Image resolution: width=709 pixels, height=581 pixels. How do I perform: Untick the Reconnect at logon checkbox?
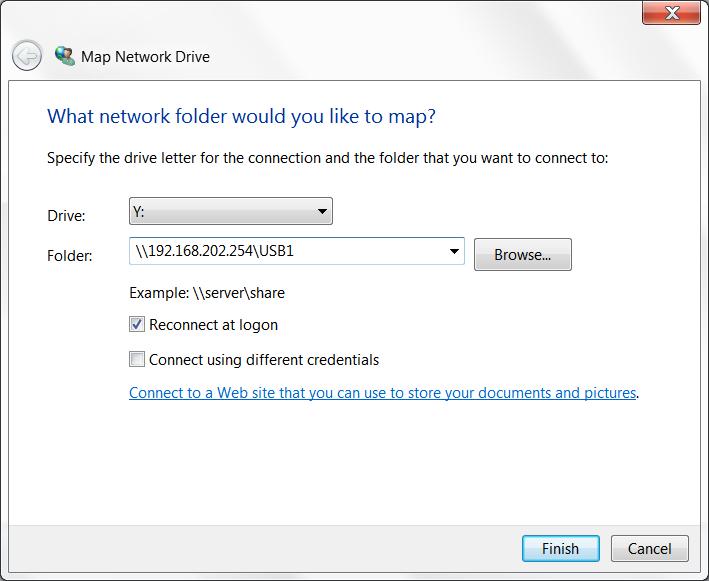point(137,325)
